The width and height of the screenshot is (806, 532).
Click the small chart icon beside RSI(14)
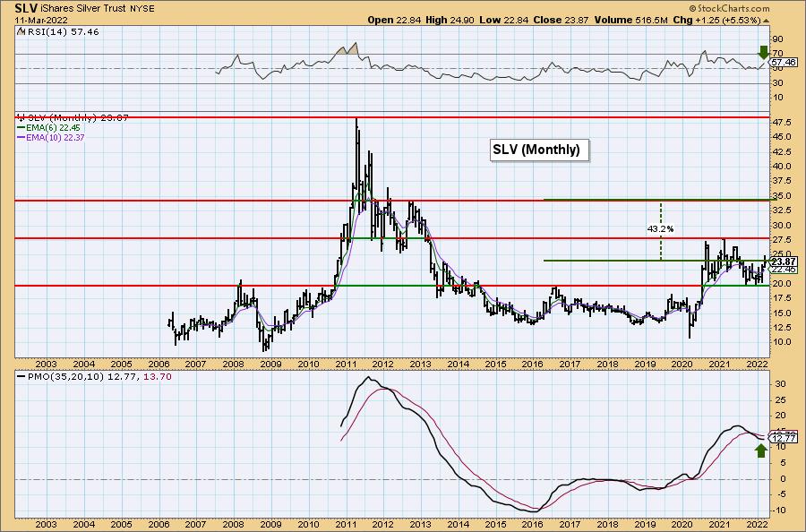(x=20, y=32)
